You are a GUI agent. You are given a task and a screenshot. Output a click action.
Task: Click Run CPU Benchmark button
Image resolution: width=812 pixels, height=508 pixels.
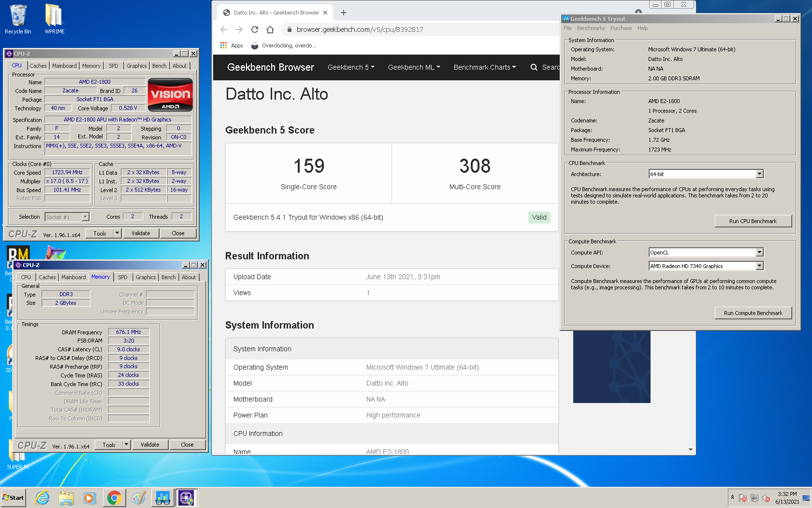[x=753, y=221]
